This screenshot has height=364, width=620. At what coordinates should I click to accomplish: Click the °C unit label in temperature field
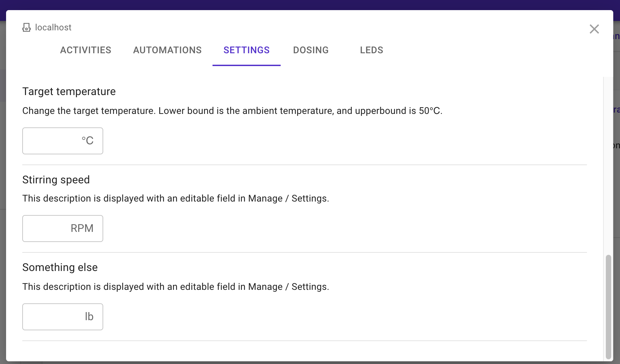click(87, 141)
